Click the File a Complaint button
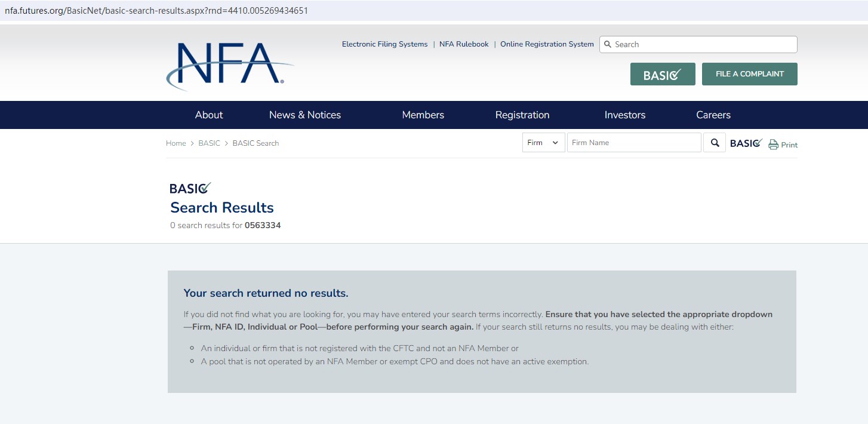This screenshot has width=868, height=424. (x=750, y=74)
